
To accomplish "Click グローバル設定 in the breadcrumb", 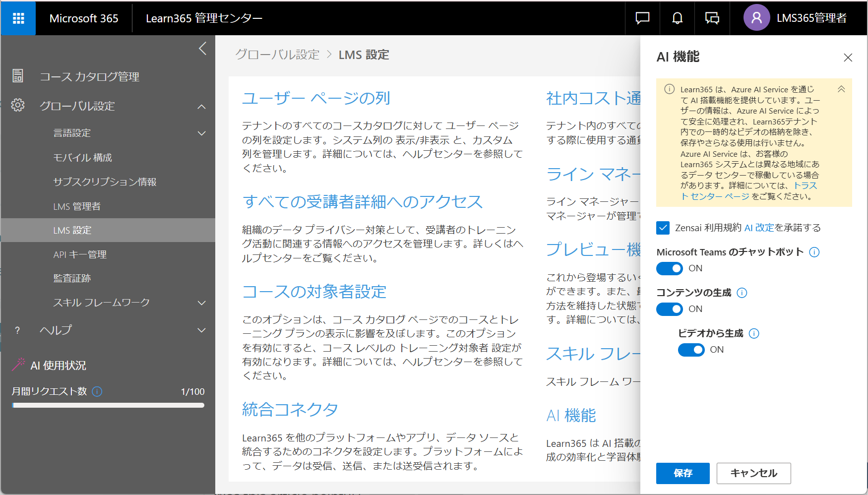I will 277,55.
